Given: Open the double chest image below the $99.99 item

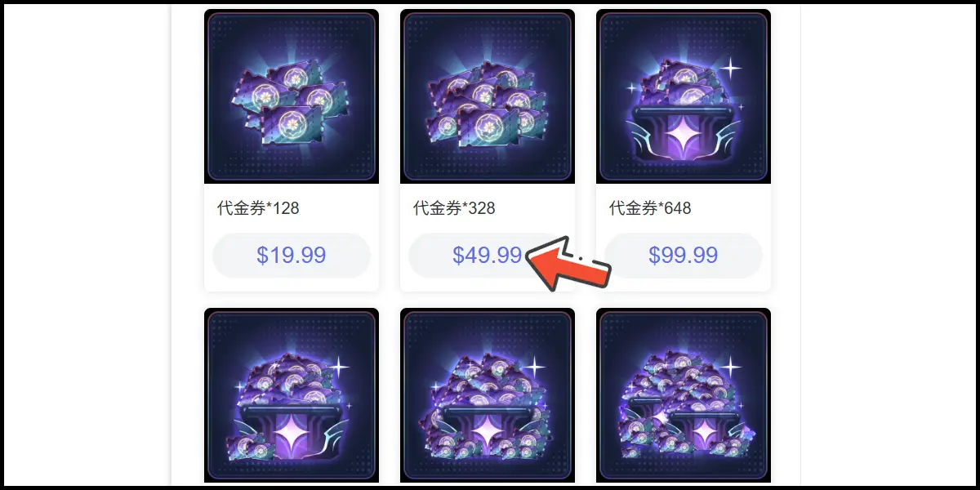Looking at the screenshot, I should click(x=684, y=395).
